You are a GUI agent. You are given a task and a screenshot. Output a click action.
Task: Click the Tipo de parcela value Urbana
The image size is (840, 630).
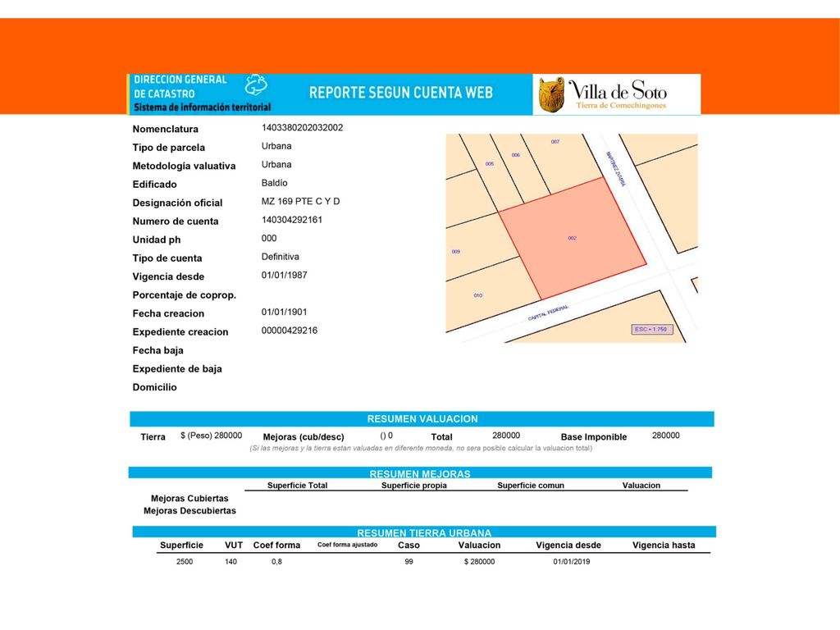pyautogui.click(x=276, y=146)
